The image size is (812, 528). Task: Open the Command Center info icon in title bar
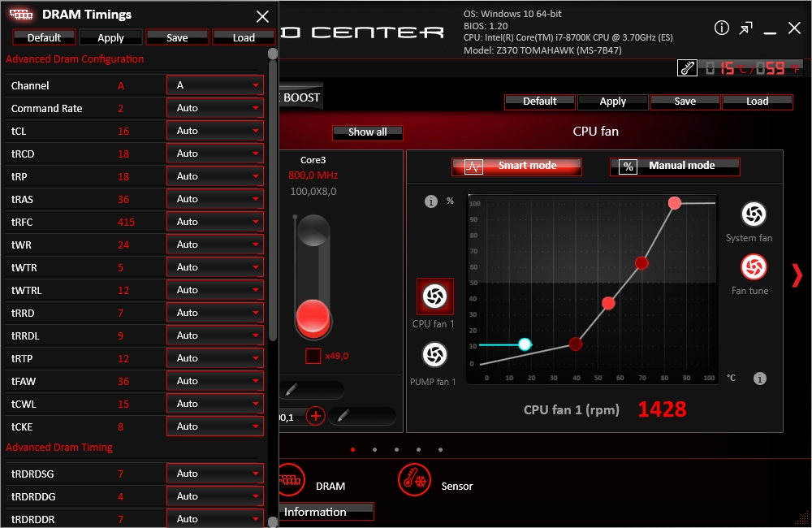721,28
